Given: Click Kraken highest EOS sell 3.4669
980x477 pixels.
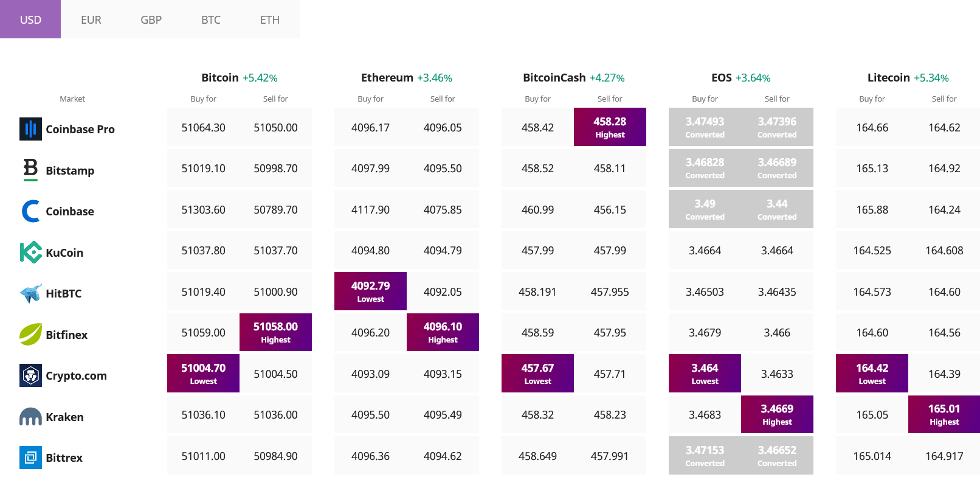Looking at the screenshot, I should 777,414.
